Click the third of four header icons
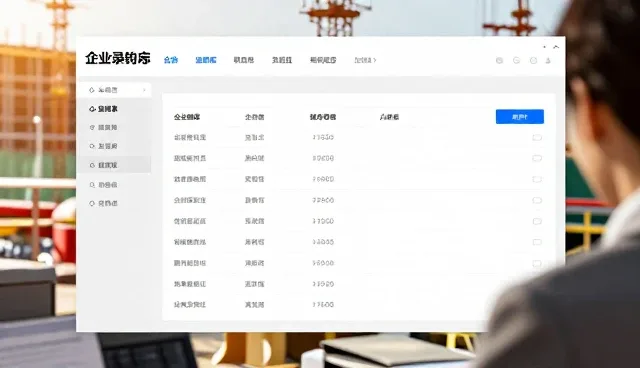 [533, 60]
